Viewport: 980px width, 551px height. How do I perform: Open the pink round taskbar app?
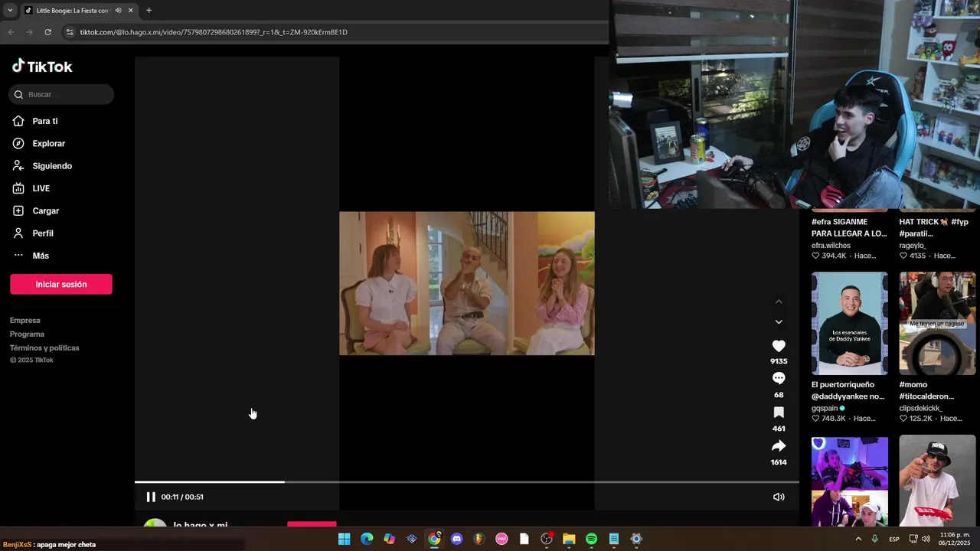[501, 539]
